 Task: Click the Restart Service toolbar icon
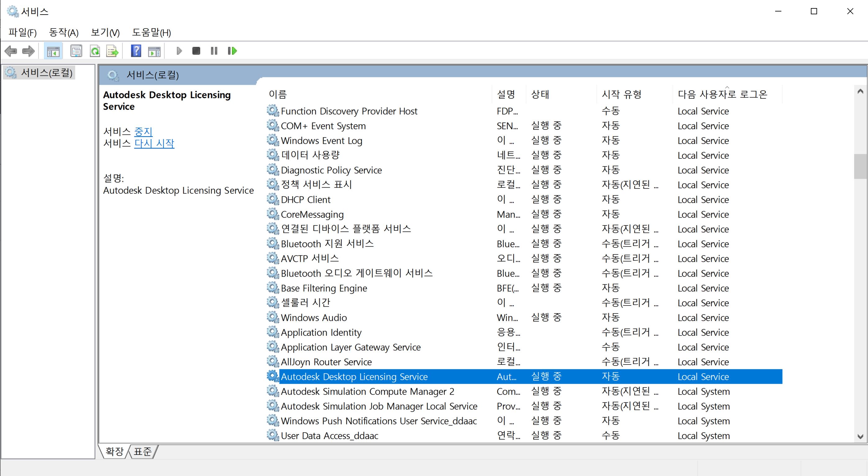point(232,51)
